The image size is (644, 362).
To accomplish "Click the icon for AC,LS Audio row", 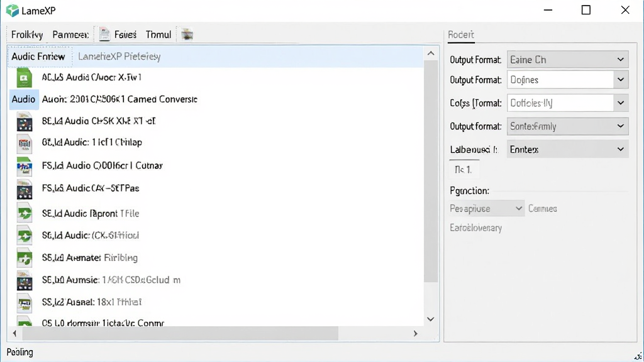I will [x=25, y=77].
